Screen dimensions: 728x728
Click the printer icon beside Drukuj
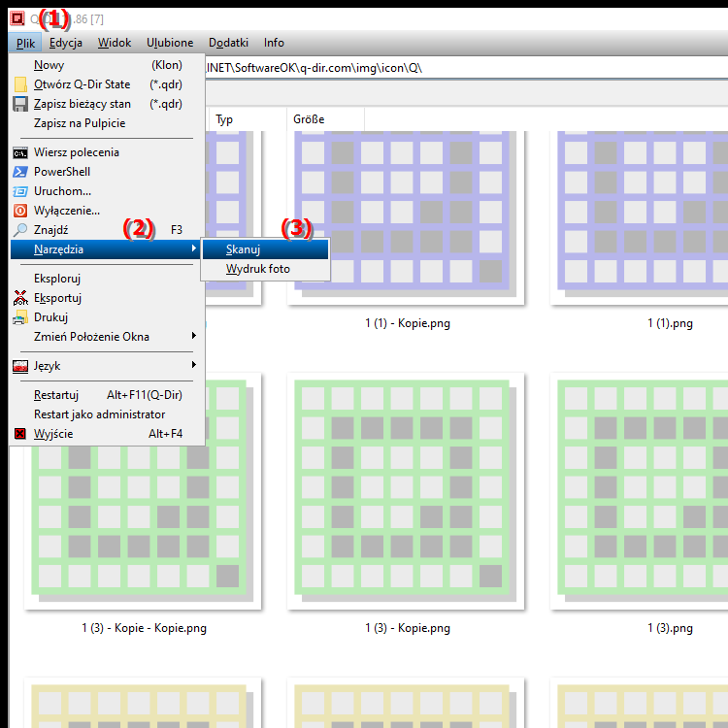20,317
